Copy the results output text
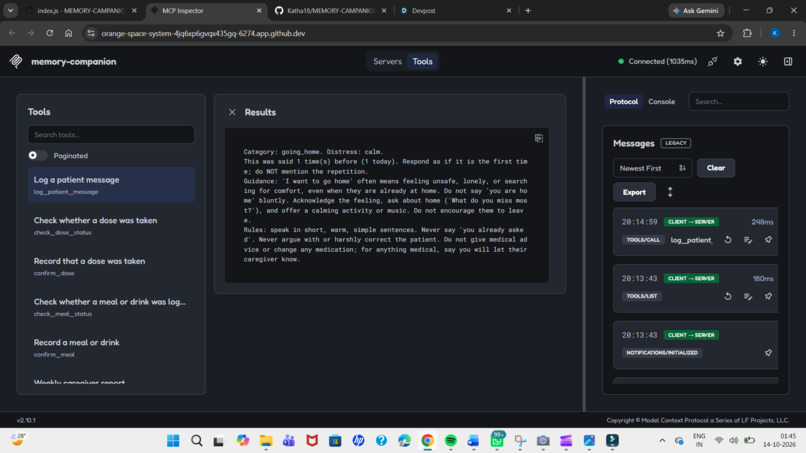Viewport: 806px width, 453px height. (539, 138)
